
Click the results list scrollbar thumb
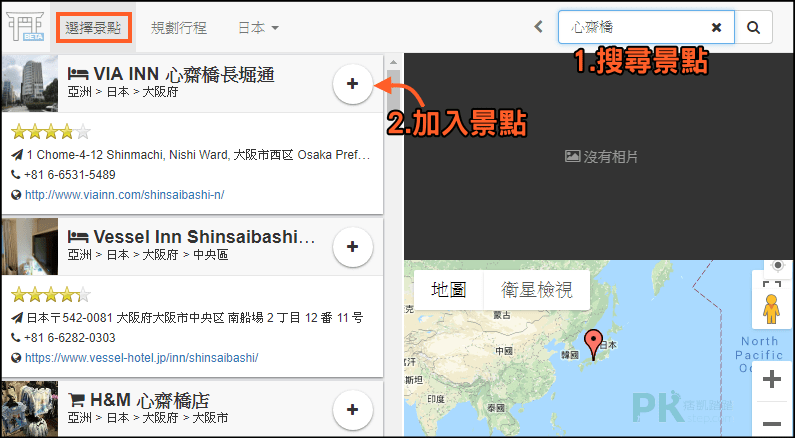pyautogui.click(x=393, y=91)
